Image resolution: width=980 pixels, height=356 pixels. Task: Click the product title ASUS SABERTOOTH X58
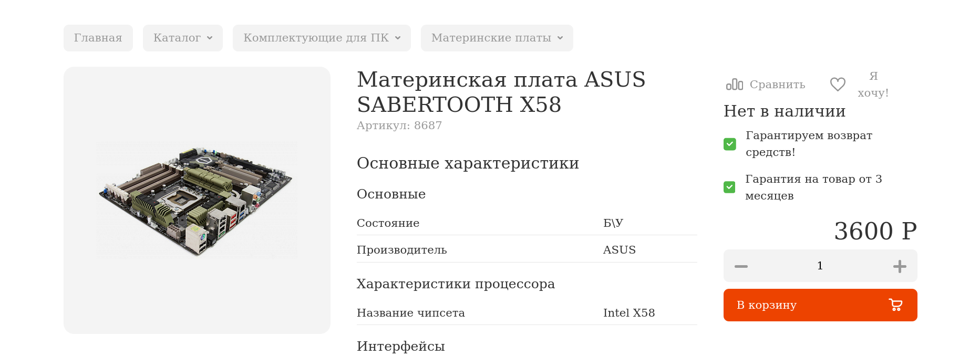pos(501,92)
